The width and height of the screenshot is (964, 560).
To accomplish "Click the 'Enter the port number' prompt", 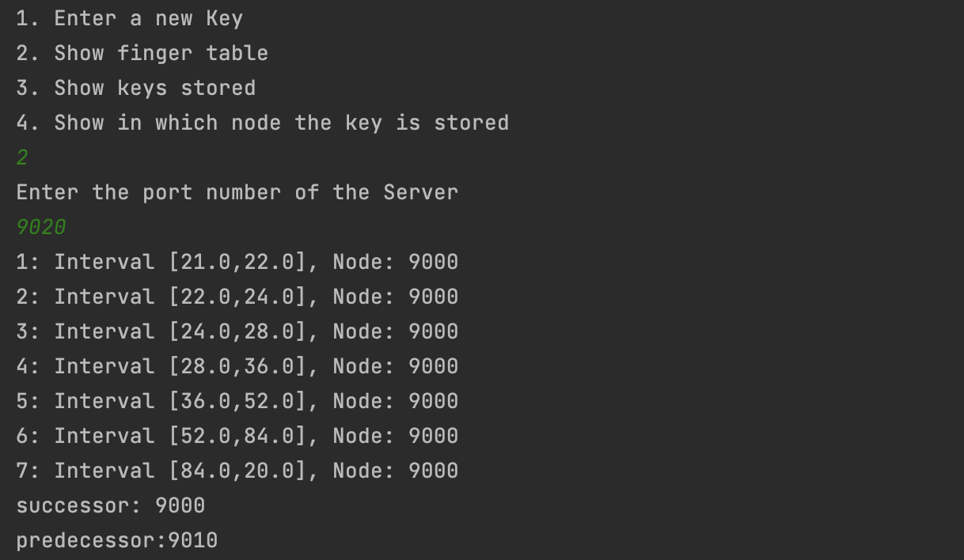I will 237,192.
